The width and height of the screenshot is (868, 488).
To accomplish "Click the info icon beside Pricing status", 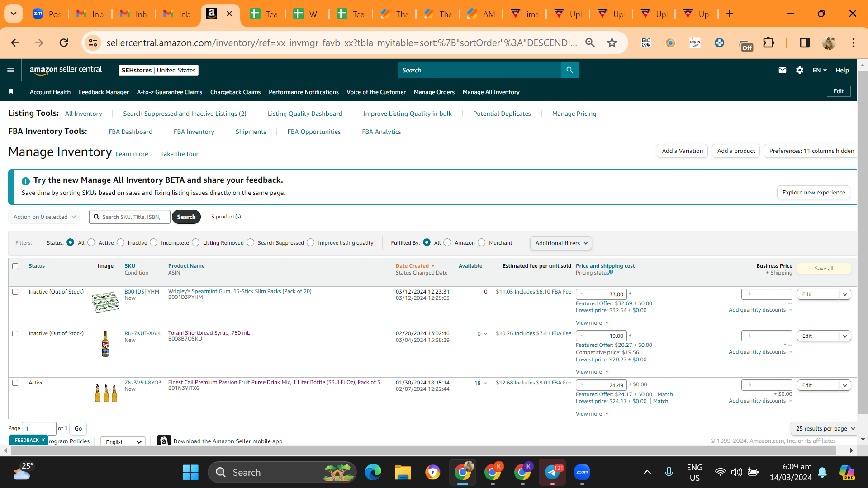I will point(611,272).
